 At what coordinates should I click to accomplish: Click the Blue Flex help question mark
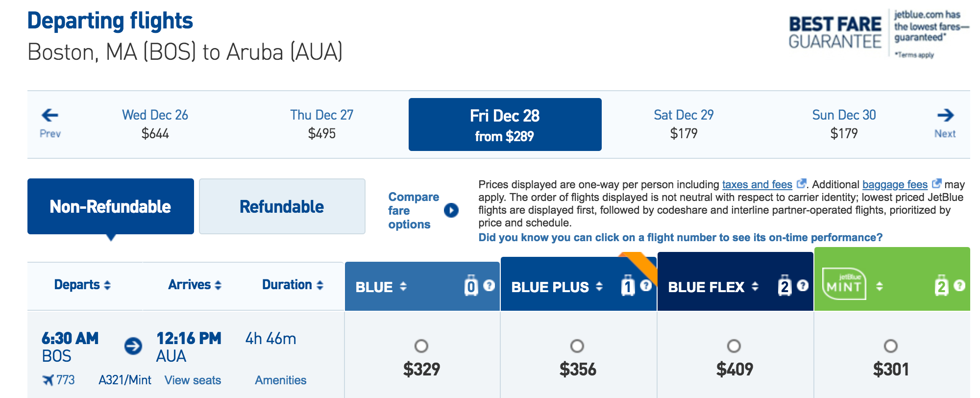(803, 286)
